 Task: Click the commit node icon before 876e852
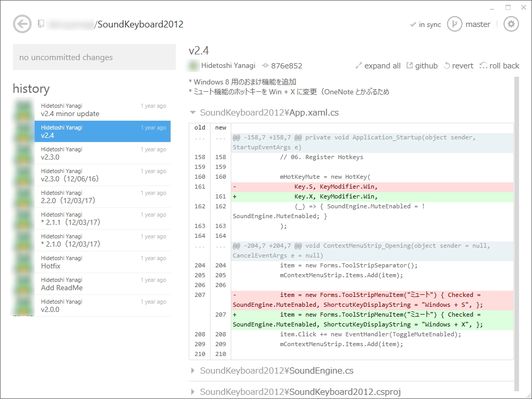click(265, 65)
